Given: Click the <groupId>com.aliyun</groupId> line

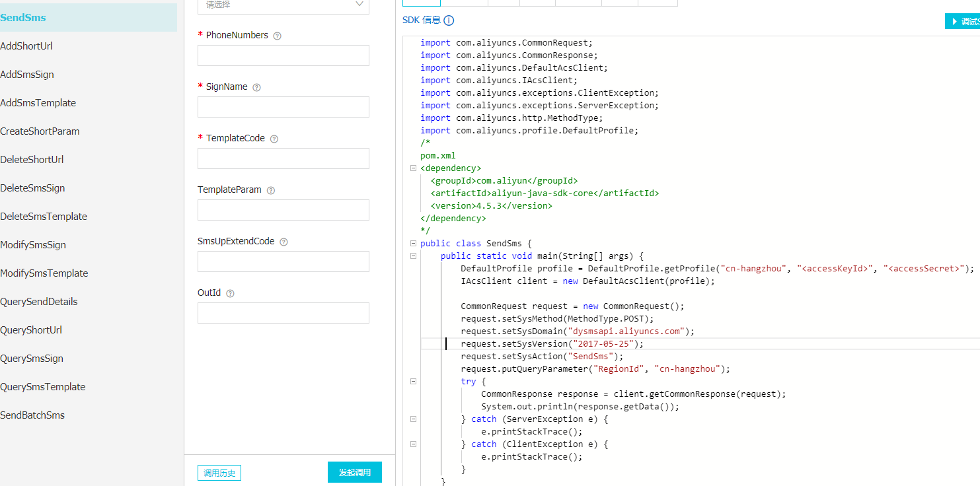Looking at the screenshot, I should tap(504, 181).
